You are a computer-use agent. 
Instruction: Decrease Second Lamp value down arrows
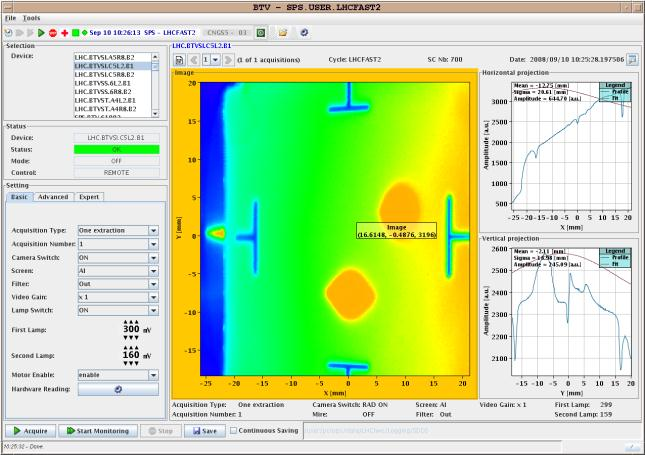(x=131, y=363)
